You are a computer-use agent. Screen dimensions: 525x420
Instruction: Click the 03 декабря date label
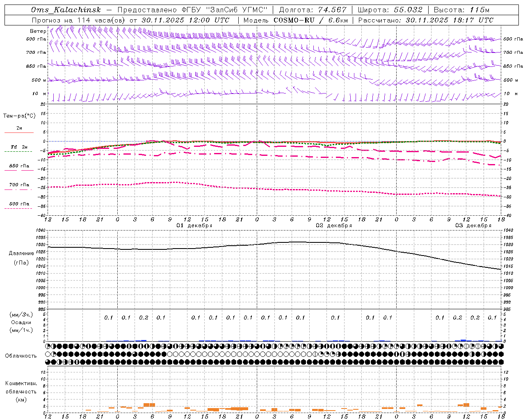(x=473, y=226)
